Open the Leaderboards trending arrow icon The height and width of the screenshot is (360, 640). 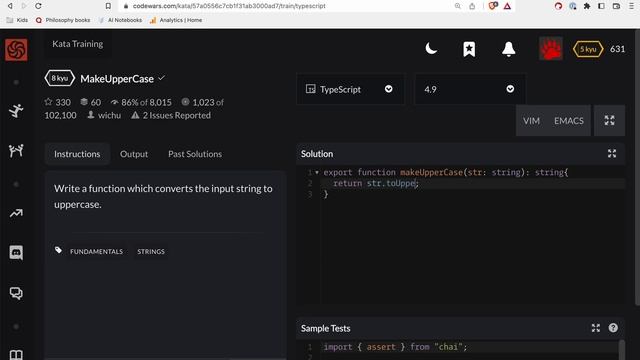[16, 213]
